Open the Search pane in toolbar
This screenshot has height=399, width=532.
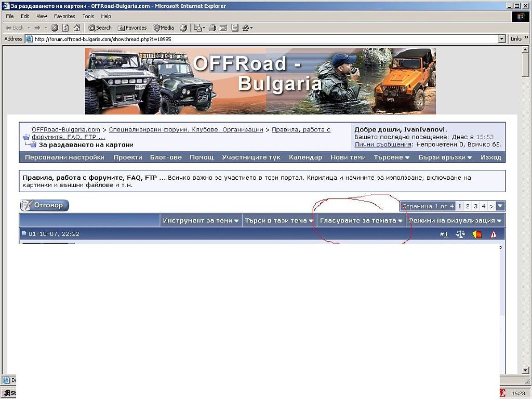[x=100, y=28]
